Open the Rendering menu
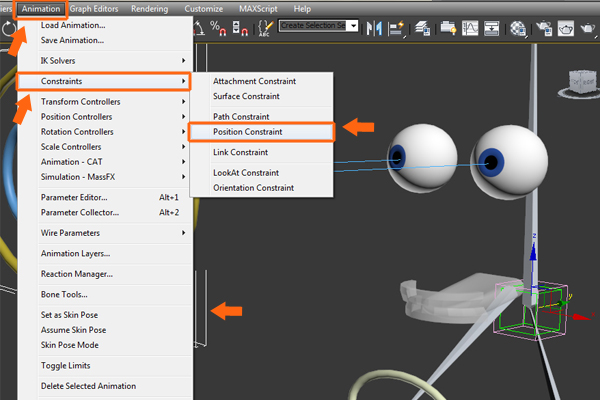600x400 pixels. (x=149, y=9)
